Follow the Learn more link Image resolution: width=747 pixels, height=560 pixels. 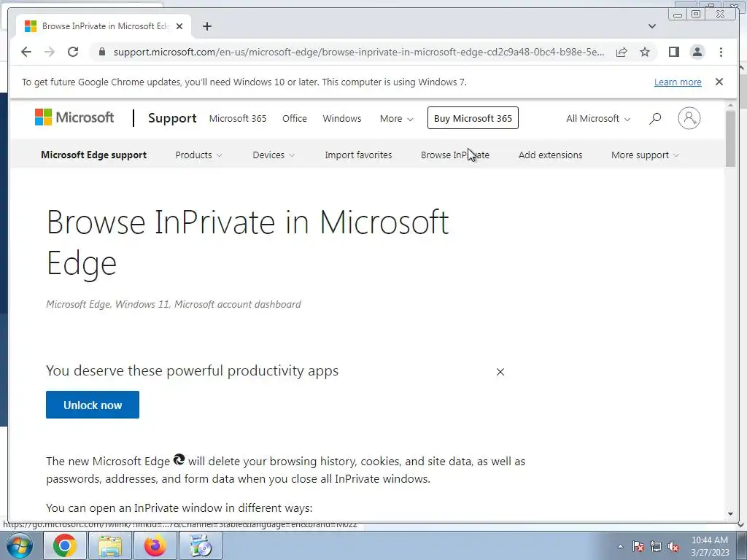click(678, 82)
